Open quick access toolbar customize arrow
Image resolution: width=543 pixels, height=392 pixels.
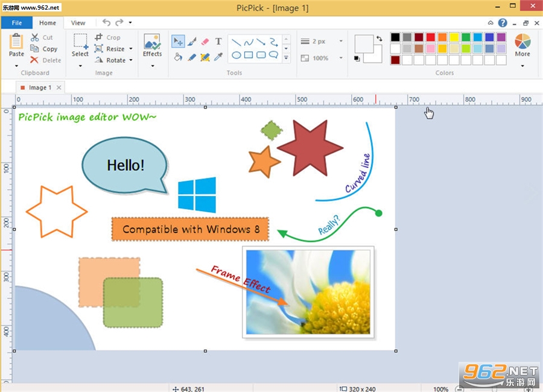[130, 22]
